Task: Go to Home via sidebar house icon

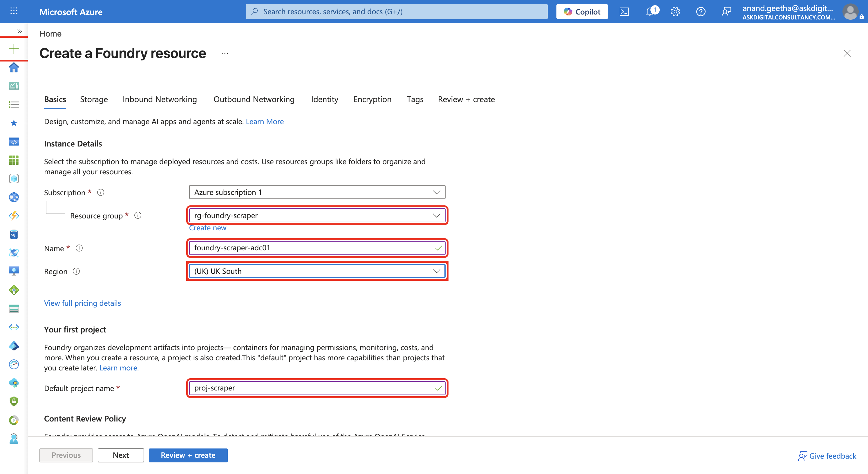Action: click(14, 68)
